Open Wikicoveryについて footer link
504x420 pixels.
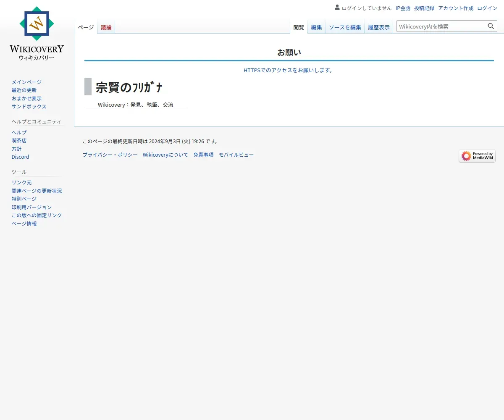point(165,155)
